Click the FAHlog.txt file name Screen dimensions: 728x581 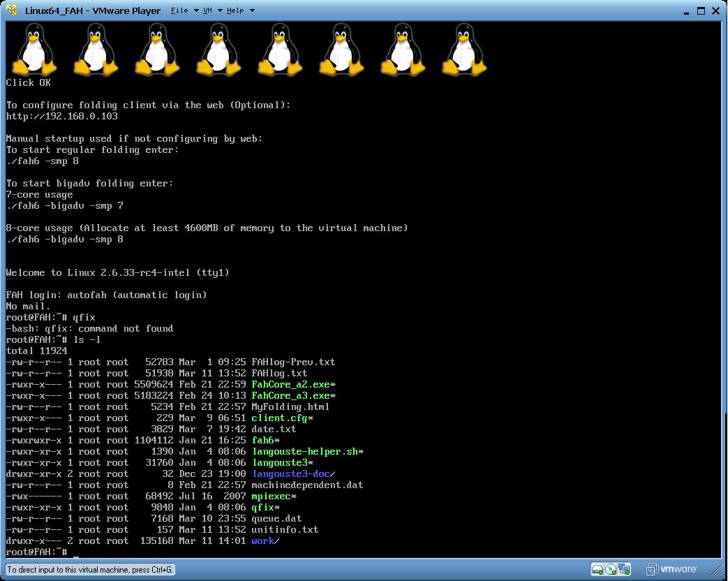click(x=279, y=373)
